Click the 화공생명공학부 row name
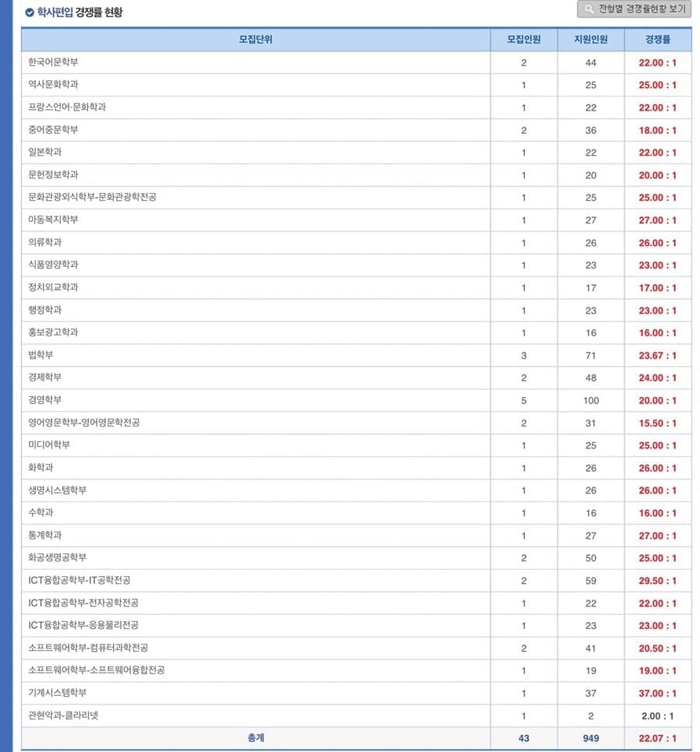The image size is (700, 752). point(57,557)
